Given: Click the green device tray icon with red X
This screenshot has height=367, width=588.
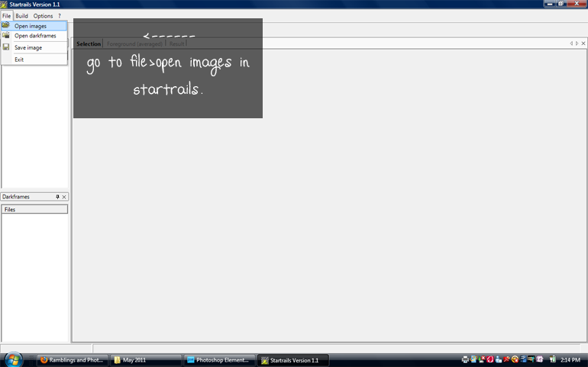Looking at the screenshot, I should pyautogui.click(x=482, y=359).
